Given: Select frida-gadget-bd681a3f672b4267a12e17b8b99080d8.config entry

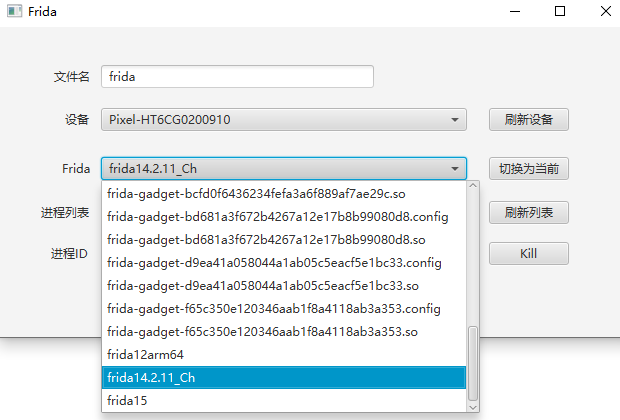Looking at the screenshot, I should coord(284,217).
